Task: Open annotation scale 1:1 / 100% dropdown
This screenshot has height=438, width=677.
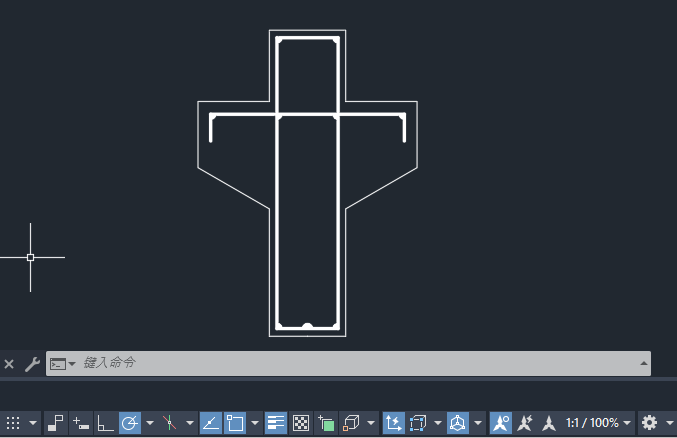Action: pyautogui.click(x=598, y=423)
